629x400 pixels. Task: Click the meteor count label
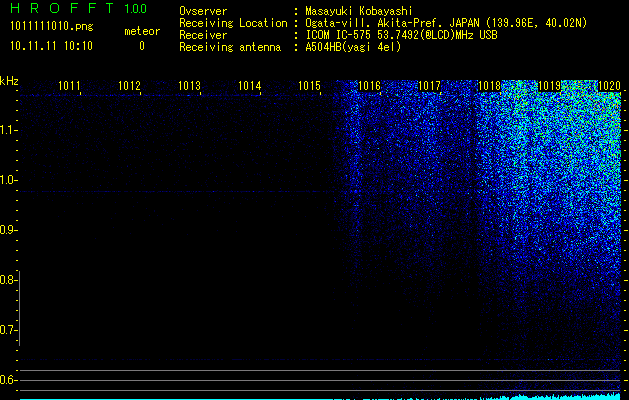click(x=142, y=31)
